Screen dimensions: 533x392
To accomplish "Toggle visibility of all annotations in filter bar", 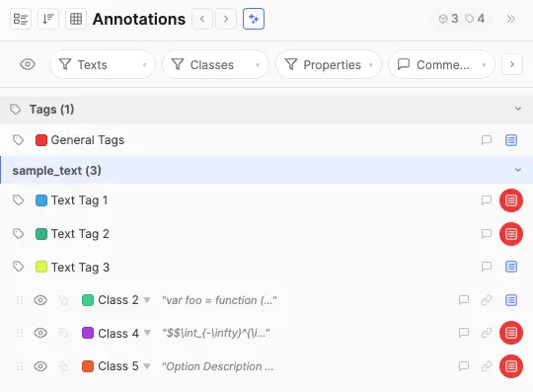I will click(x=28, y=64).
